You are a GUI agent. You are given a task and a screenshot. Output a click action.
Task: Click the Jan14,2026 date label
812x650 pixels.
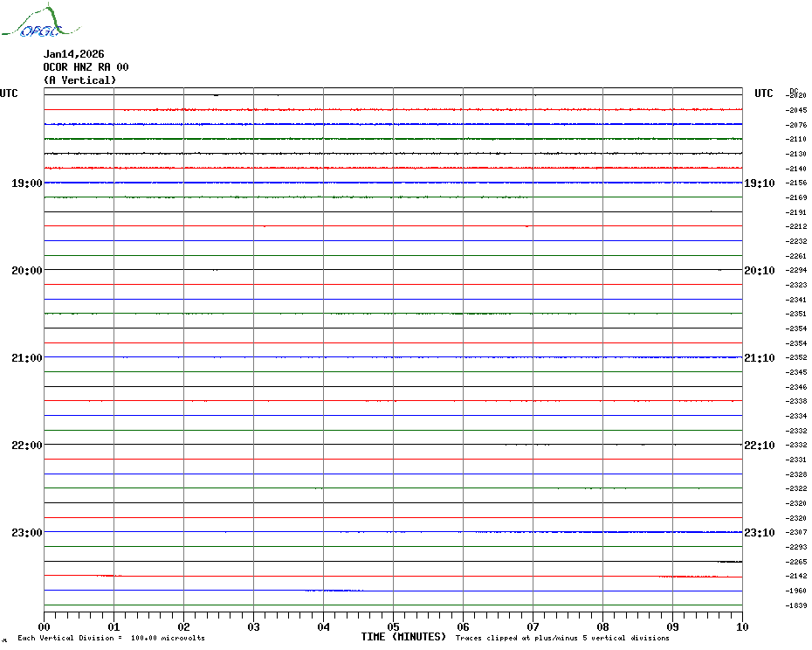[x=73, y=54]
